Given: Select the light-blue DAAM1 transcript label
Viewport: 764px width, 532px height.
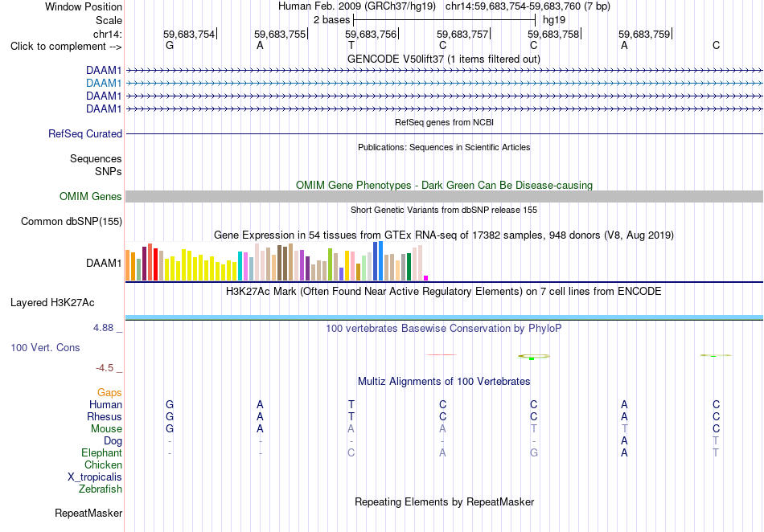Looking at the screenshot, I should [104, 84].
